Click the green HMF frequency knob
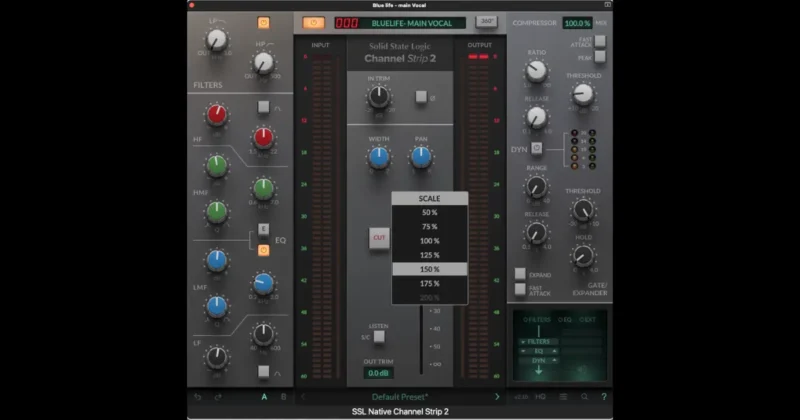Image resolution: width=800 pixels, height=420 pixels. pos(263,189)
